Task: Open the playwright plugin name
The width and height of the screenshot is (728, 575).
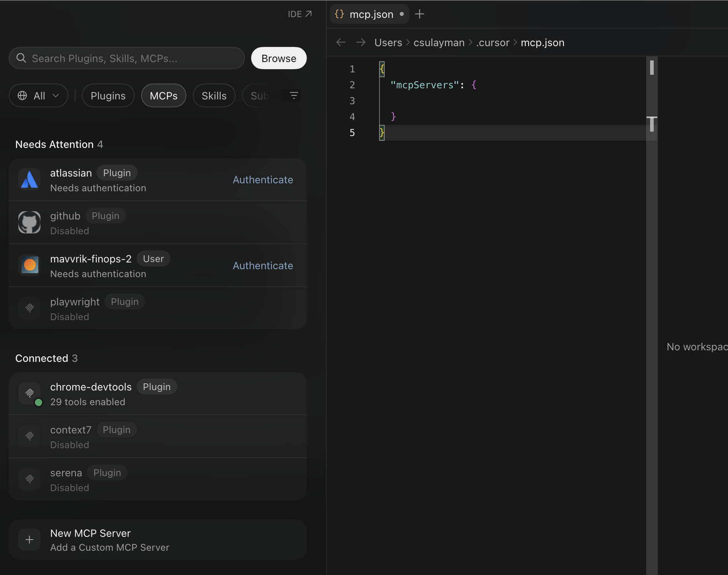Action: pos(75,302)
